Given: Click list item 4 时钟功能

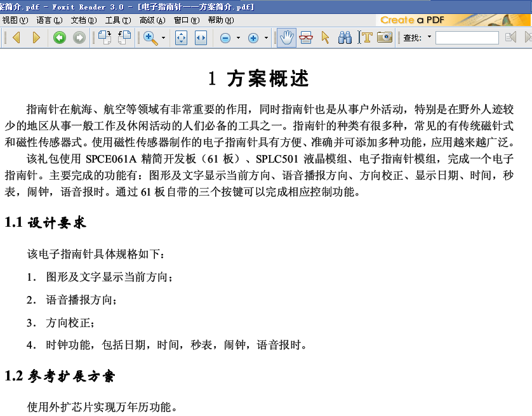Looking at the screenshot, I should [x=167, y=345].
